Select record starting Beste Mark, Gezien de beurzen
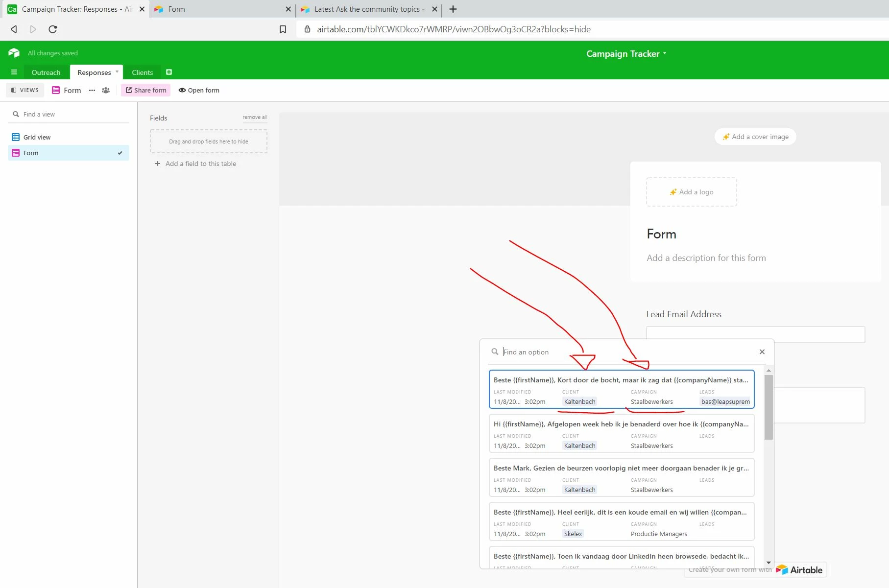 (x=622, y=477)
